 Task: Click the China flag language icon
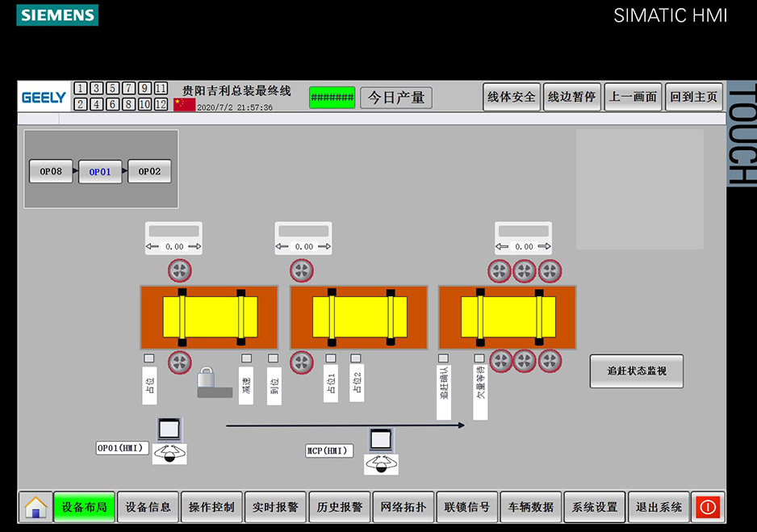point(184,105)
